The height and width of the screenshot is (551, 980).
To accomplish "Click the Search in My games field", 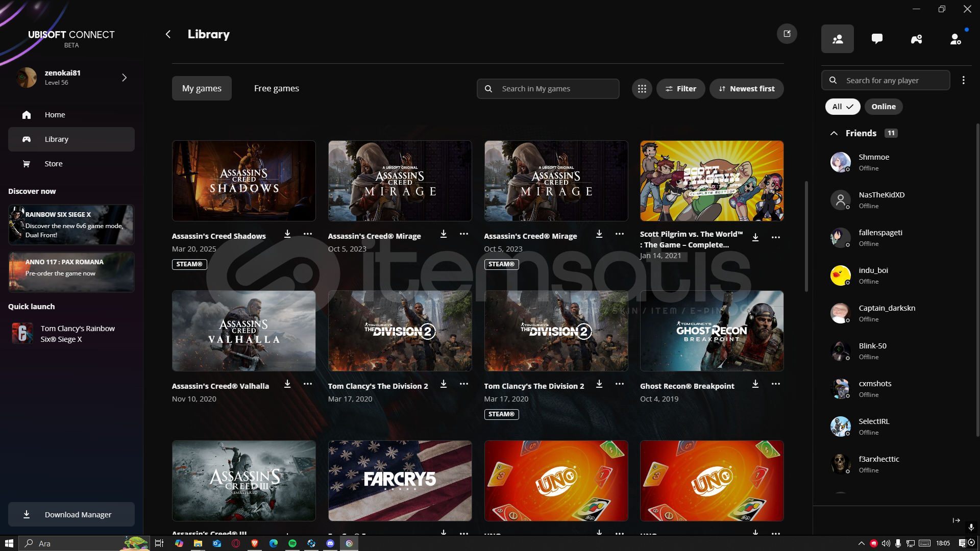I will 548,89.
